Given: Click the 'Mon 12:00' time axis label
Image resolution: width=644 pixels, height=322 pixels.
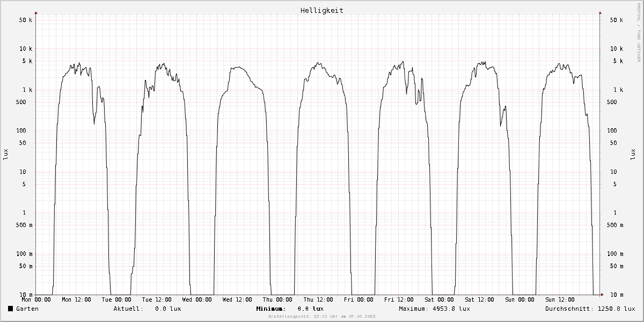Looking at the screenshot, I should pyautogui.click(x=77, y=299).
